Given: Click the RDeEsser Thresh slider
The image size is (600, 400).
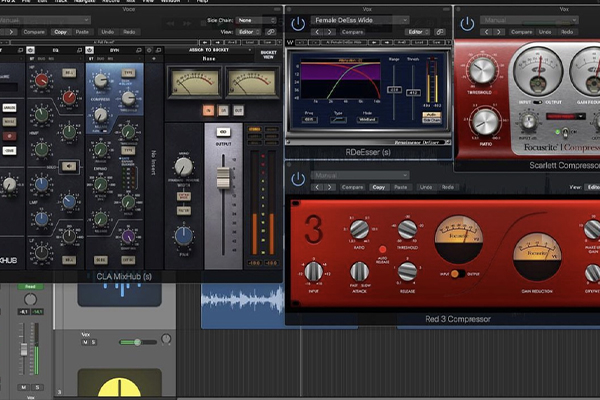Looking at the screenshot, I should click(413, 93).
